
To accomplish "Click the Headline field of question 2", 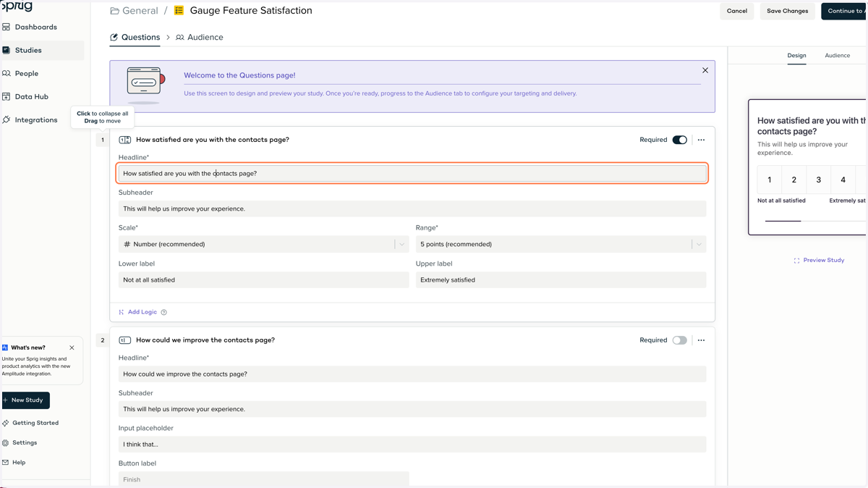I will 412,374.
